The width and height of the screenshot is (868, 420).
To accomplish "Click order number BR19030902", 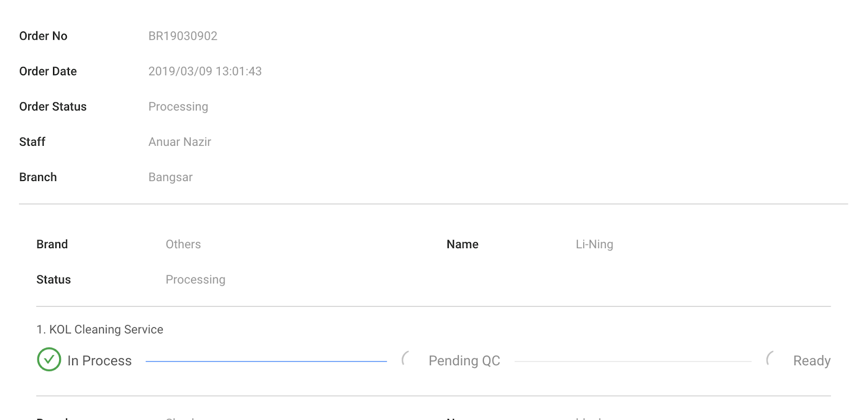I will tap(183, 36).
